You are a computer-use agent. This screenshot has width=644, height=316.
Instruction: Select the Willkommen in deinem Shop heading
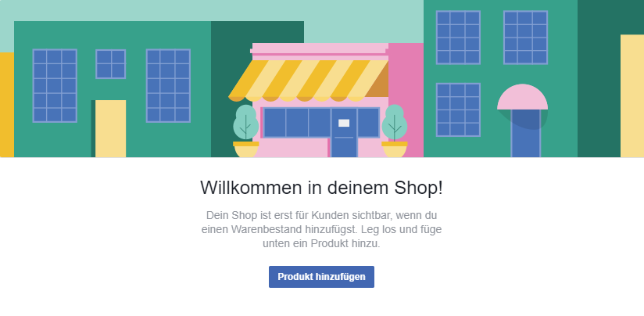[321, 188]
